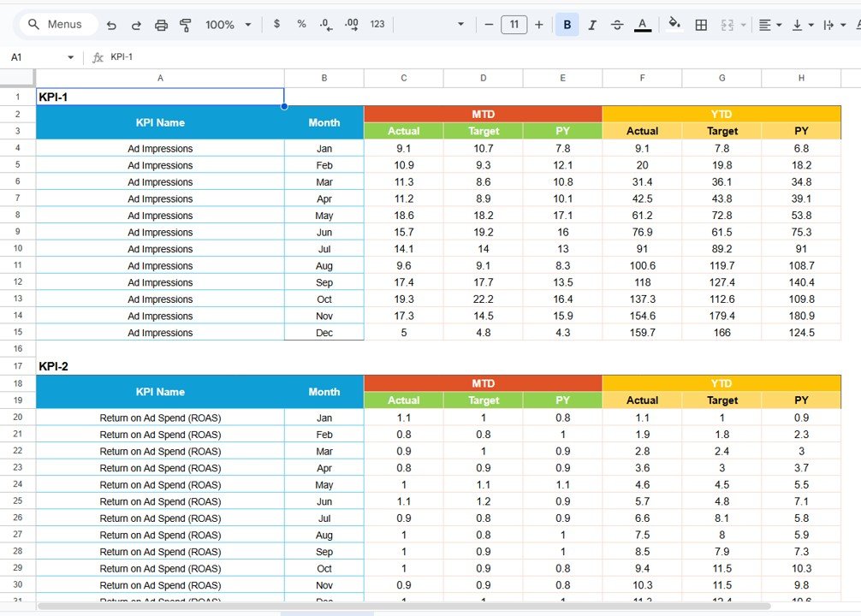Increase the font size
861x616 pixels.
(x=539, y=24)
